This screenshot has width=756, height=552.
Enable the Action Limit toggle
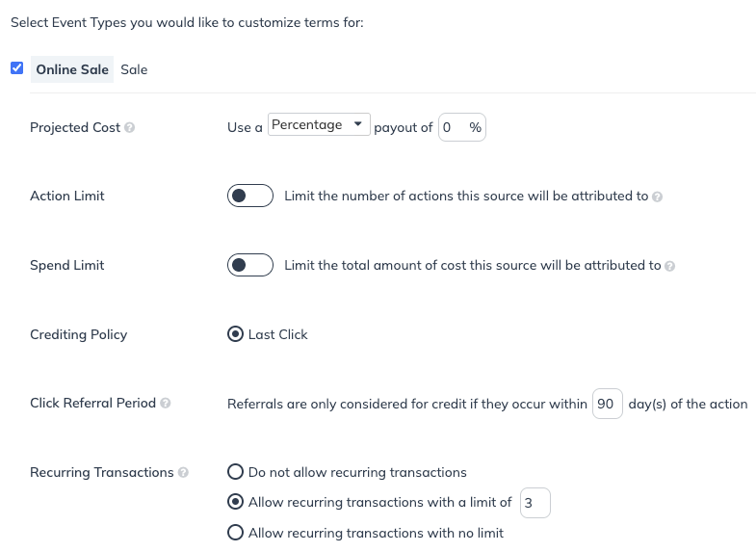pyautogui.click(x=250, y=196)
